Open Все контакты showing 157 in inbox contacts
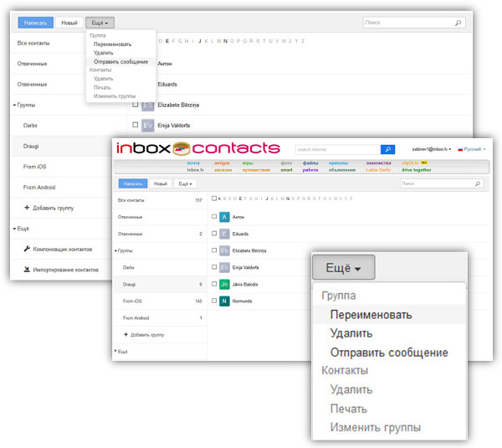 point(160,200)
